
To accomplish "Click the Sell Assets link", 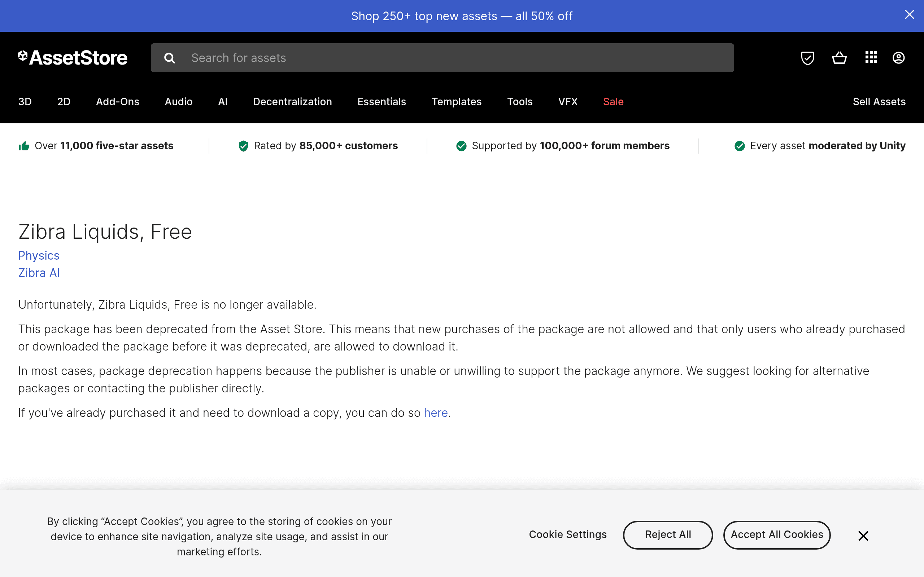I will [879, 101].
